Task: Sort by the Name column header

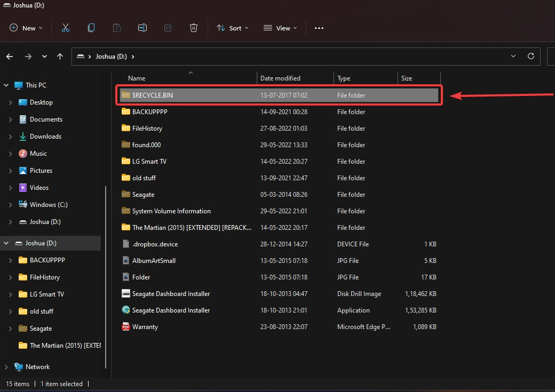Action: [x=137, y=78]
